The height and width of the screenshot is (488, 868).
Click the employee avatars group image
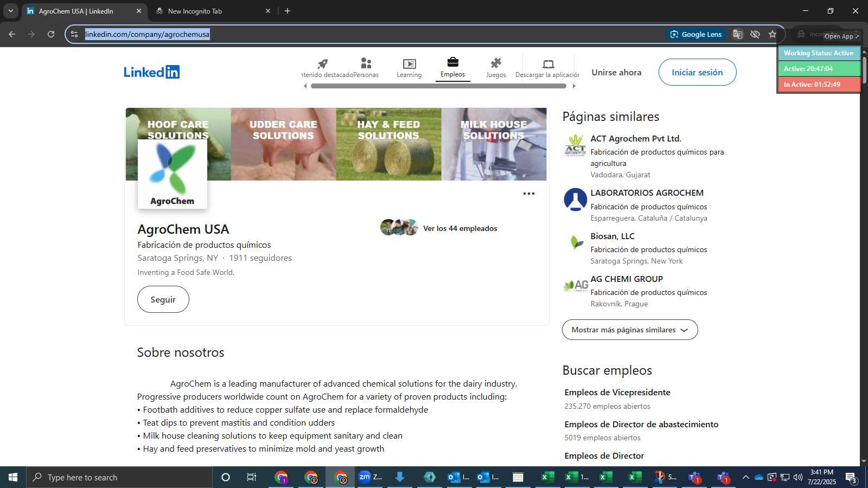click(399, 227)
